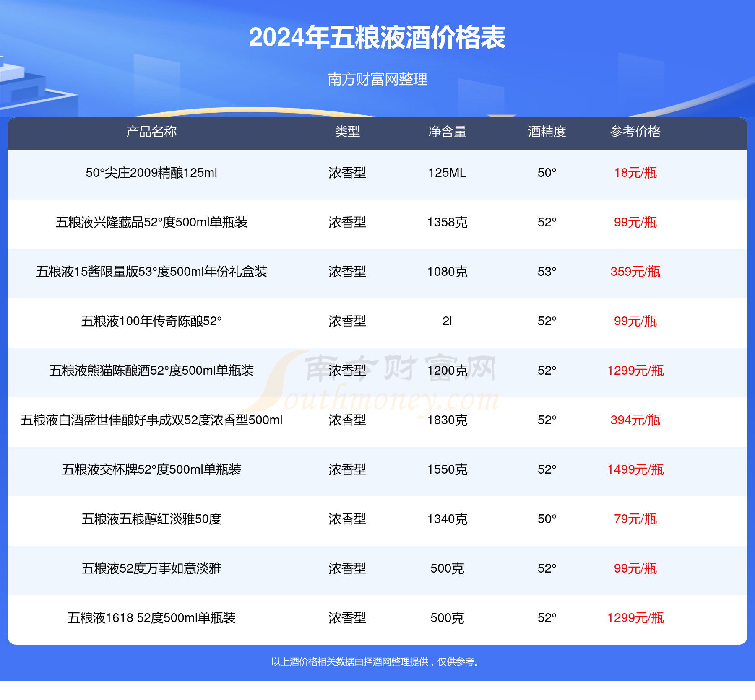Image resolution: width=755 pixels, height=700 pixels.
Task: Click product name "五粮液白酒盛世佳酿好事成双52度浓香型500ml"
Action: point(151,420)
